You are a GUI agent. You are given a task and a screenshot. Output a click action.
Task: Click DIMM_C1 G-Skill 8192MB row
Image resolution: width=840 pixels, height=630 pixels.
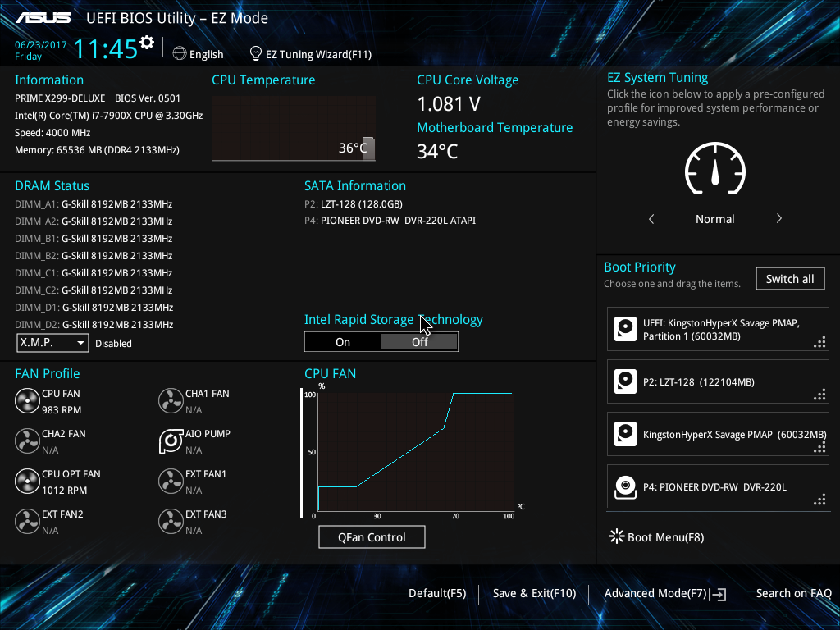click(94, 272)
